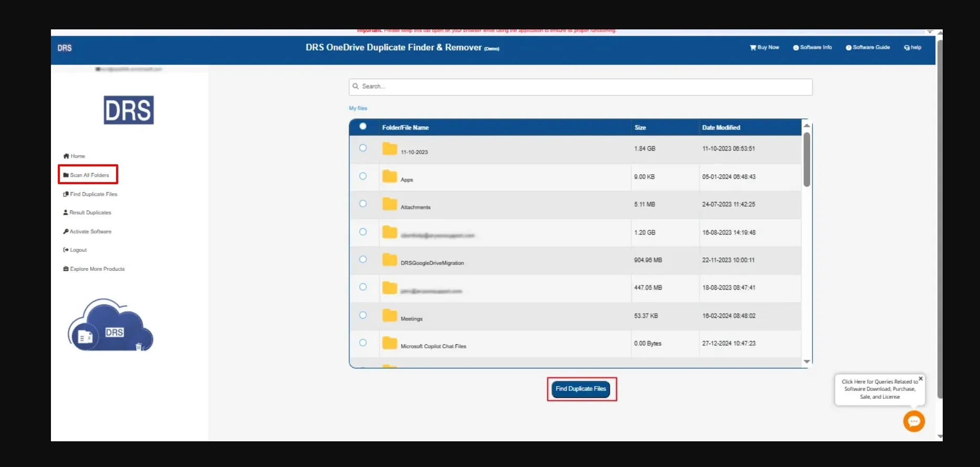This screenshot has width=980, height=467.
Task: Click the DRSGoogleDriveMigration folder icon
Action: coord(390,260)
